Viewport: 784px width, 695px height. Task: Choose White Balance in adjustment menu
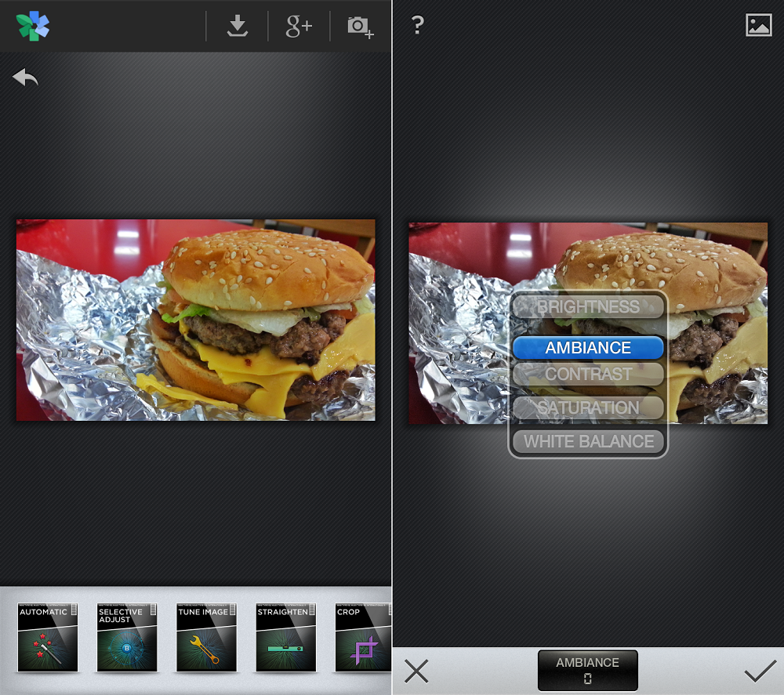(x=588, y=442)
